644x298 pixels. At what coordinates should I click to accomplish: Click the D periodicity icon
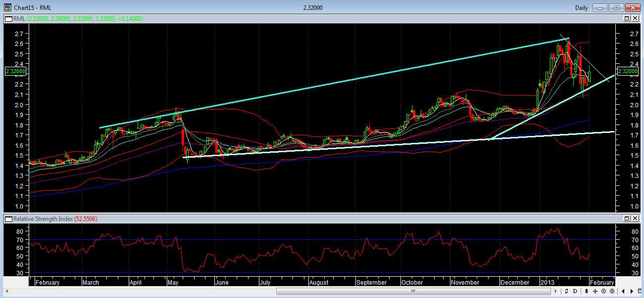point(575,291)
